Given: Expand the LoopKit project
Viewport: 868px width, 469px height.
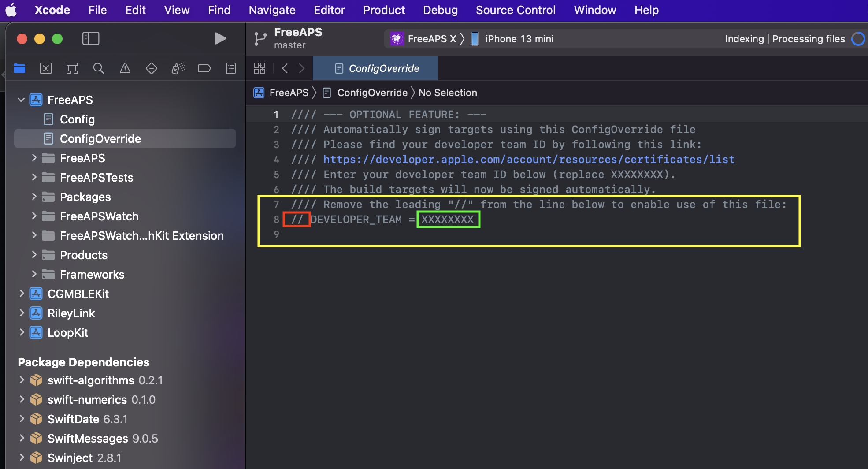Looking at the screenshot, I should [x=22, y=332].
